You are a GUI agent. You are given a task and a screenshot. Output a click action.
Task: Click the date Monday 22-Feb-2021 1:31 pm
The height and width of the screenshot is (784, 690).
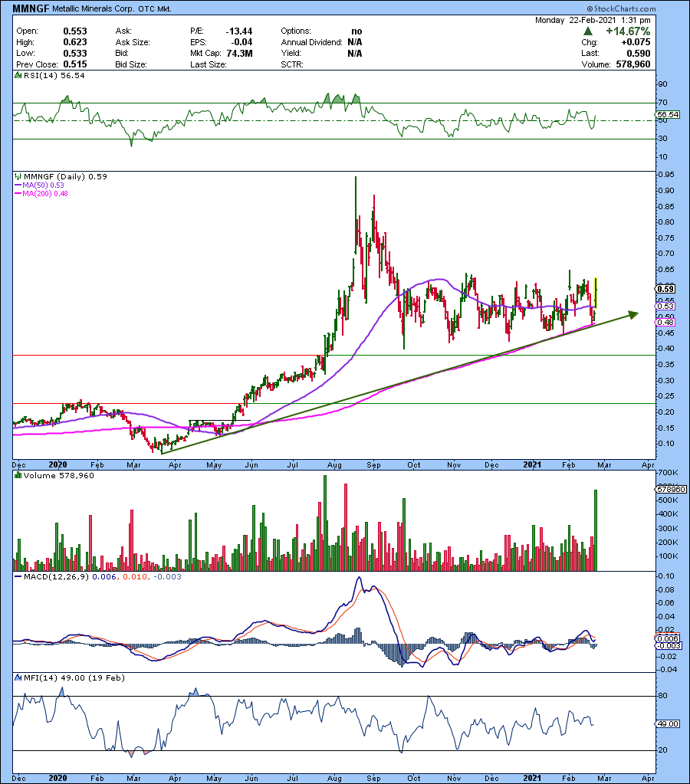(593, 20)
